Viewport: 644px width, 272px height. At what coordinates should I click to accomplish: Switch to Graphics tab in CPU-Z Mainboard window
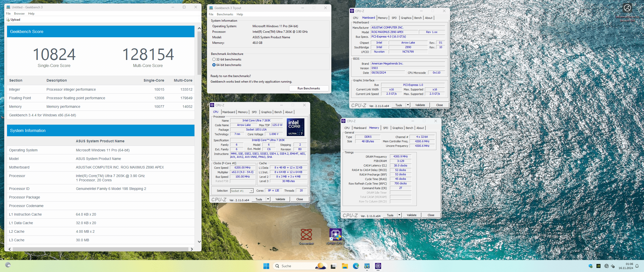[x=406, y=18]
